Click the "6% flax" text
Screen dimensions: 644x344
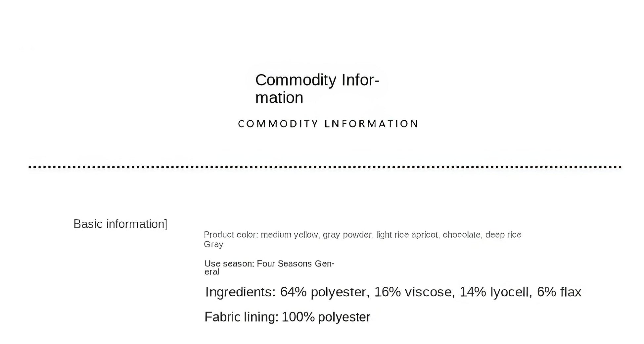coord(559,292)
